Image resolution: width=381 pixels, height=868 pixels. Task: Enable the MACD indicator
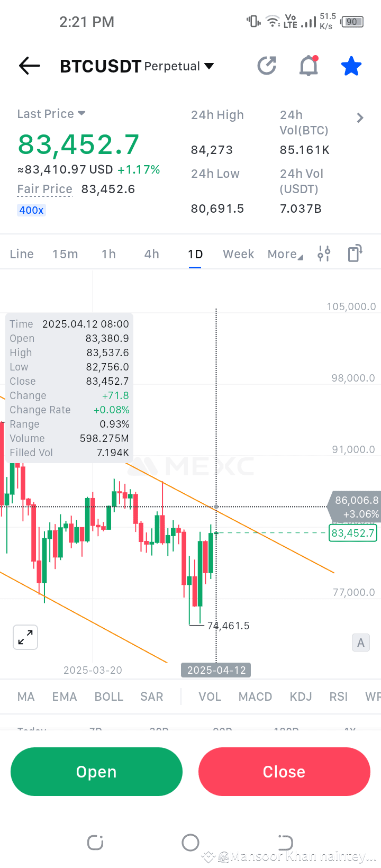(x=255, y=697)
